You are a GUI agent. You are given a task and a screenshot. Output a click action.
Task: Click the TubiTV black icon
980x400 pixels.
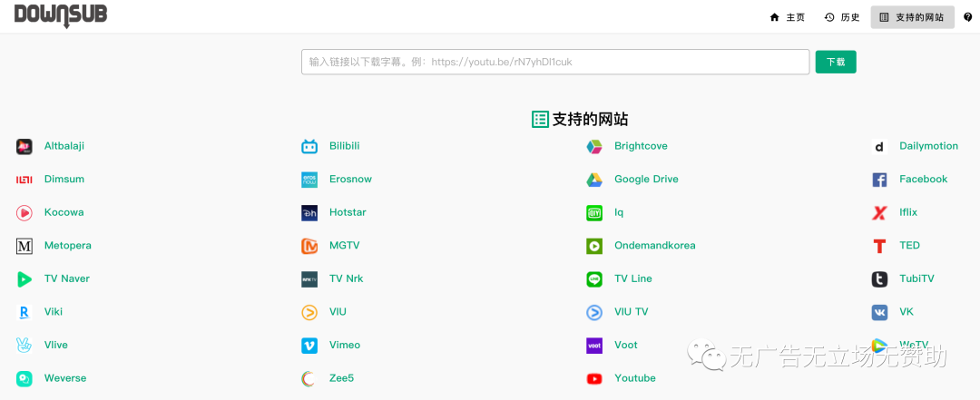879,278
